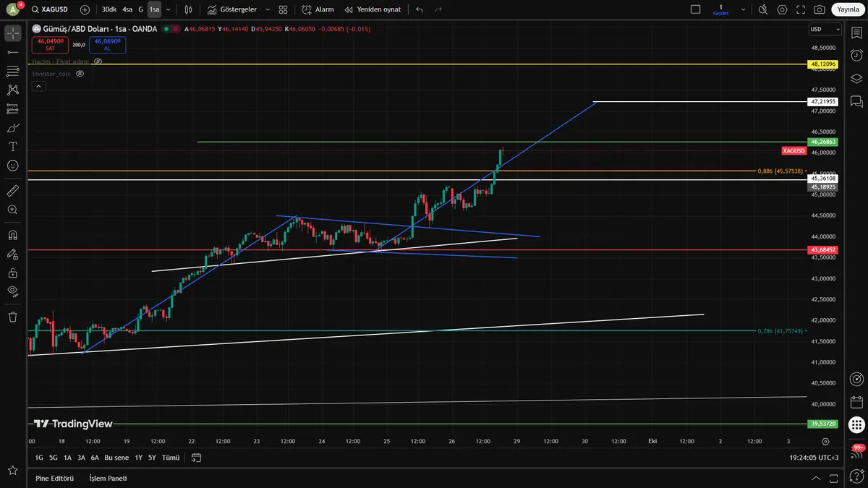This screenshot has width=868, height=488.
Task: Open the USD currency dropdown
Action: [x=825, y=29]
